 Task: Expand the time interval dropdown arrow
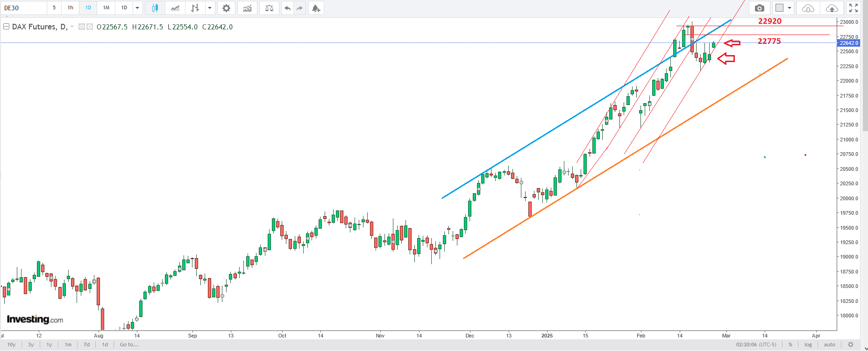coord(137,8)
